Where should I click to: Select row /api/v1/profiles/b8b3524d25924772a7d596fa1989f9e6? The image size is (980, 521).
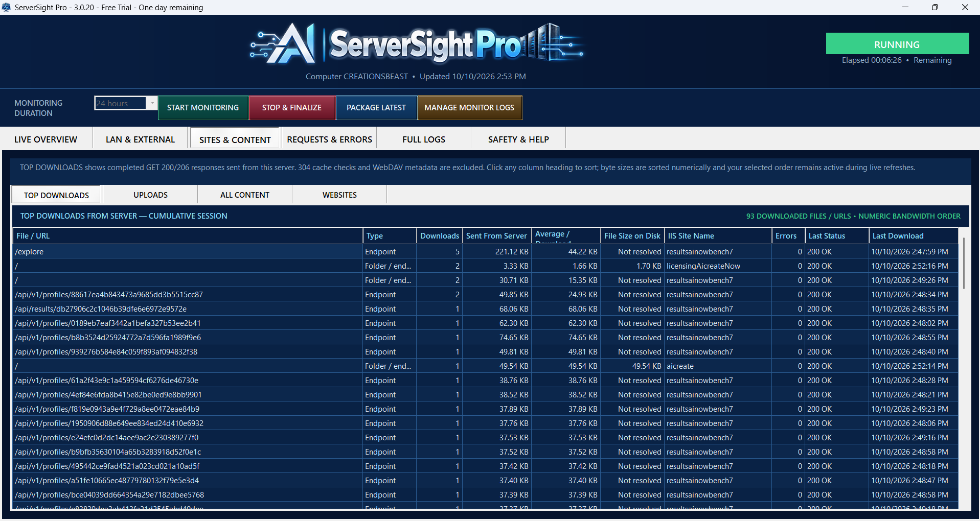point(485,338)
